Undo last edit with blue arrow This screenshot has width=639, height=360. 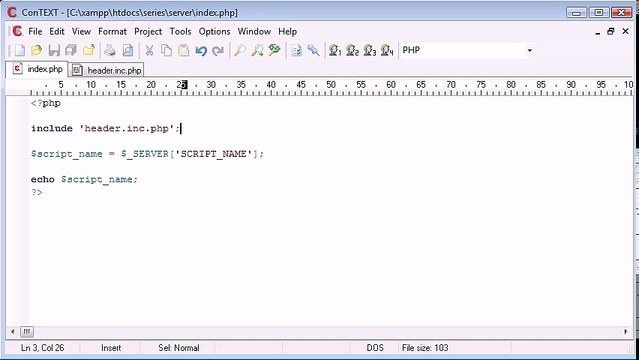[201, 51]
